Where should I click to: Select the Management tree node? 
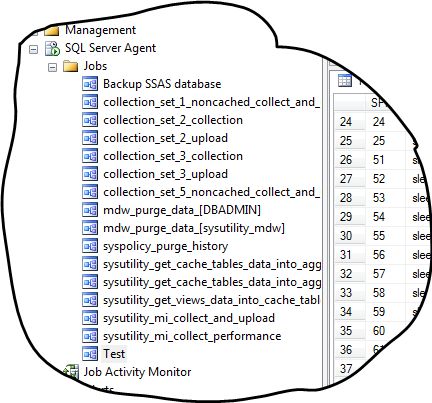(x=100, y=30)
